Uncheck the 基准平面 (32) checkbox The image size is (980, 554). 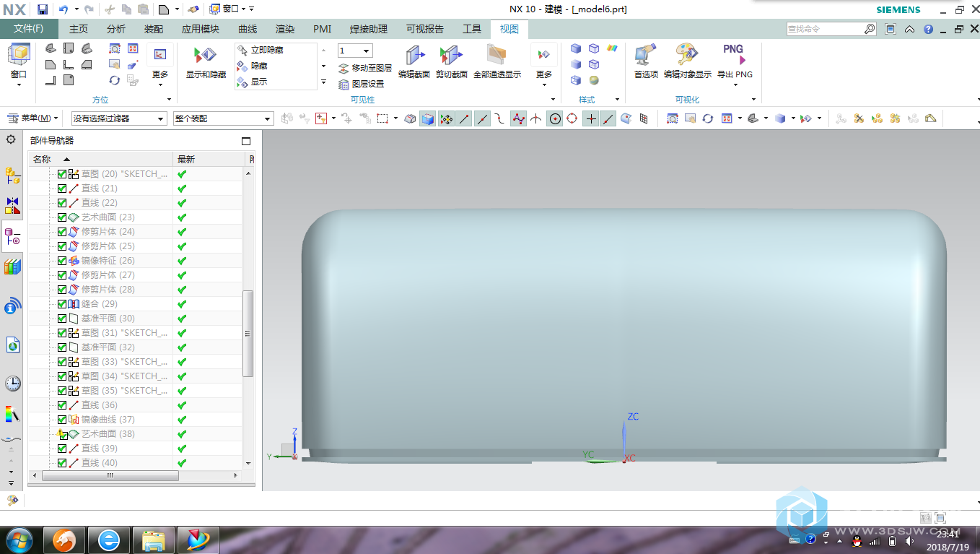point(62,347)
